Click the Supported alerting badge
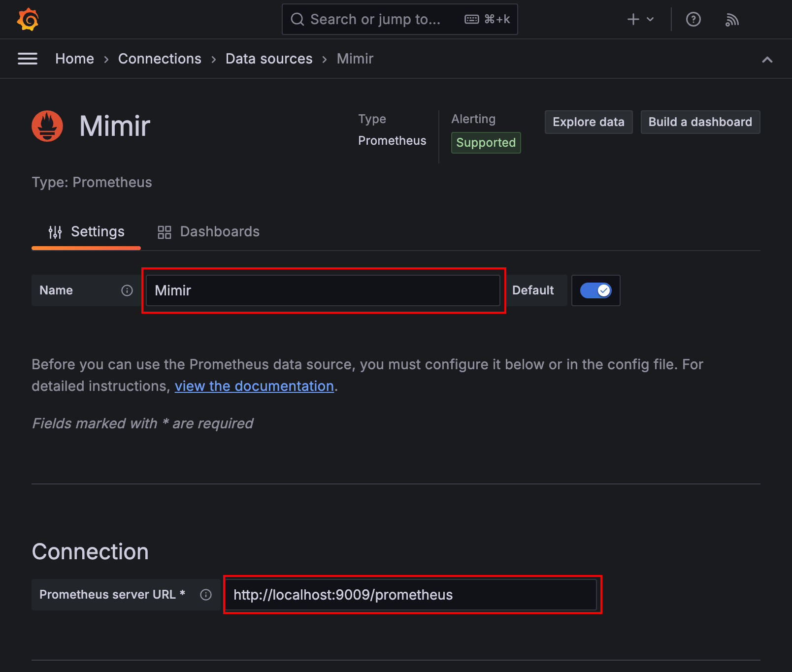This screenshot has width=792, height=672. coord(486,143)
